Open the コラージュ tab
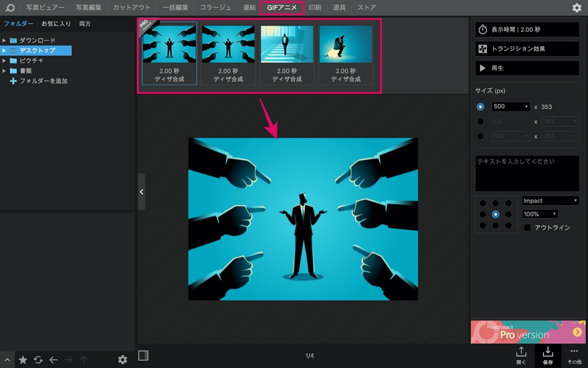 click(x=215, y=7)
